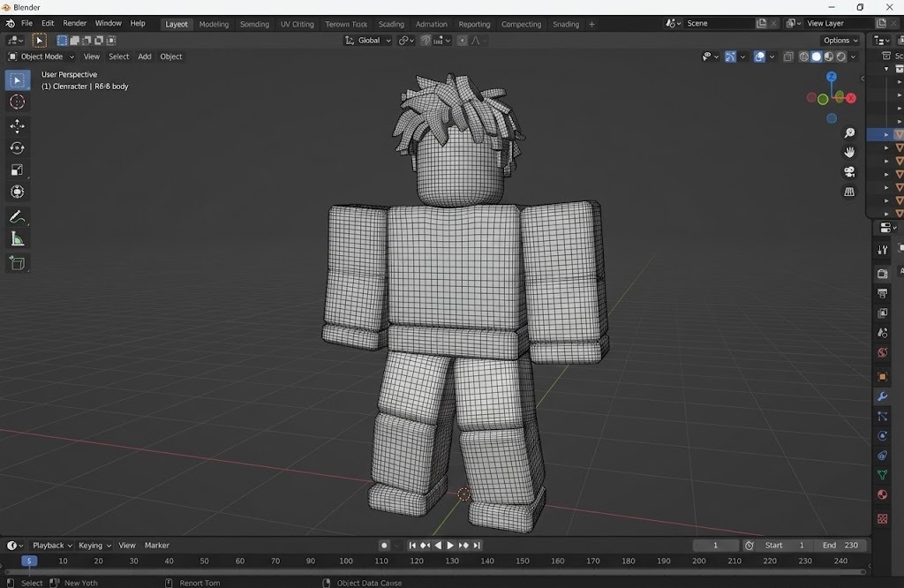This screenshot has height=588, width=904.
Task: Select the Add Cube tool
Action: point(18,263)
